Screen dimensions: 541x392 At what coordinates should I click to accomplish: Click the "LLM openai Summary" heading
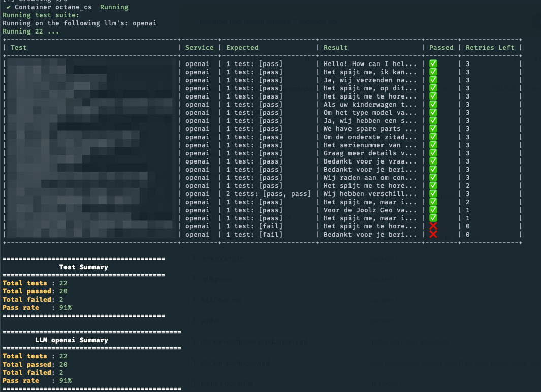(72, 340)
